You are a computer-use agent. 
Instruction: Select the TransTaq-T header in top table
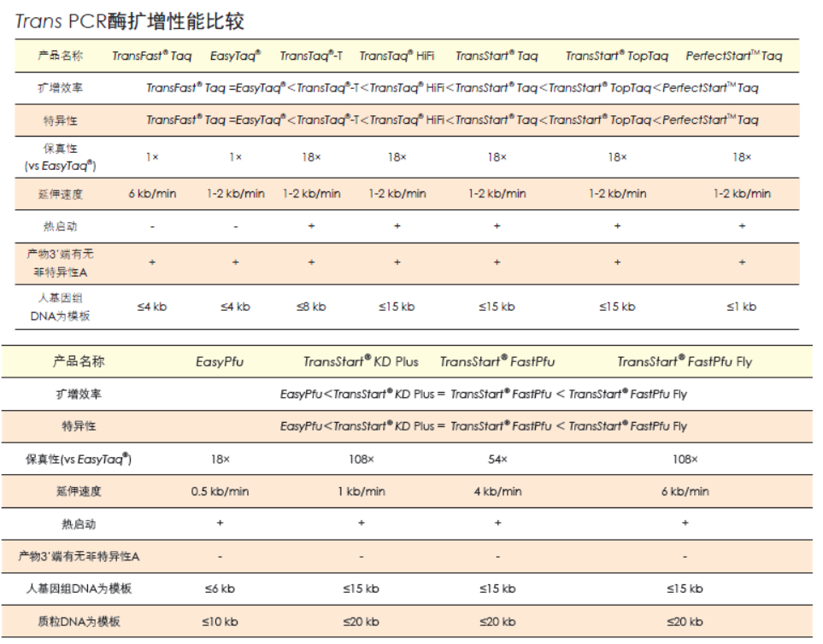311,56
